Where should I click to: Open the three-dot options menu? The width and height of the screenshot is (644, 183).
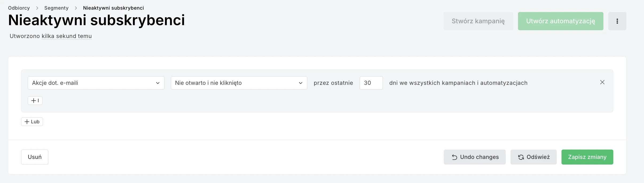coord(617,21)
